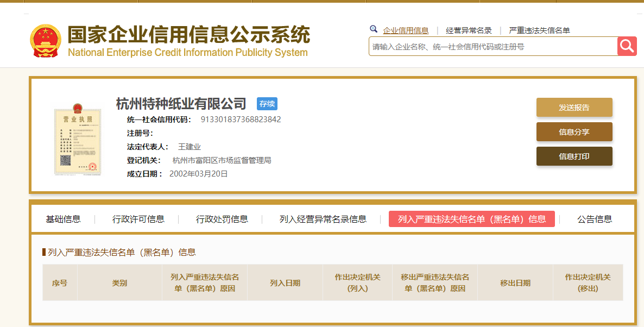Click the 序号 column header
Image resolution: width=644 pixels, height=327 pixels.
click(60, 282)
